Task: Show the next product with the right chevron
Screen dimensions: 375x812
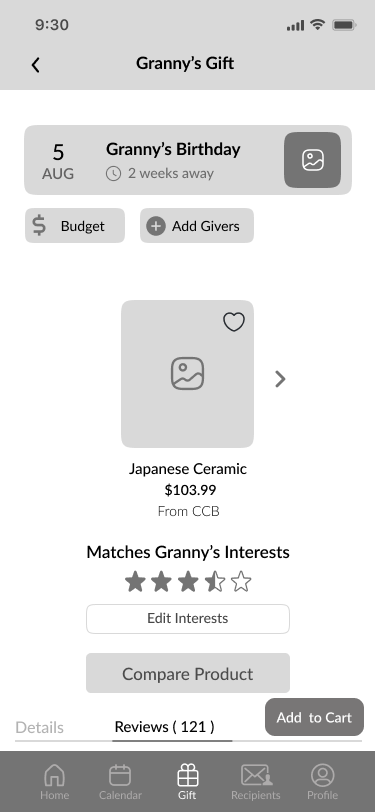Action: tap(280, 379)
